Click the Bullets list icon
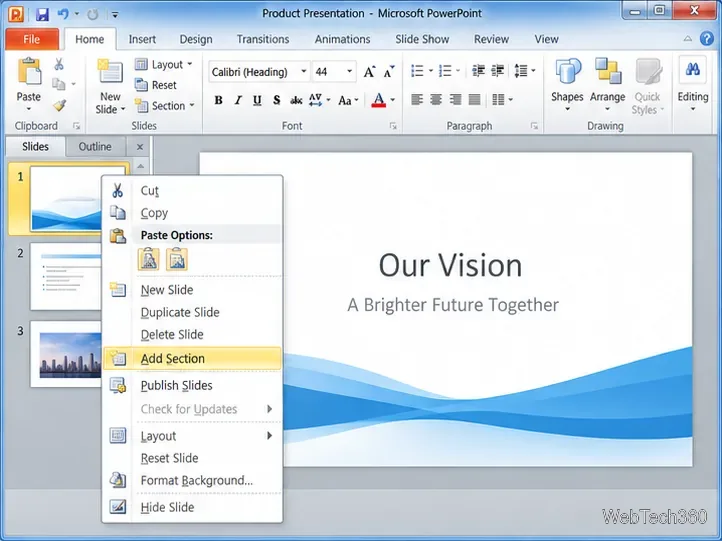 pos(417,71)
